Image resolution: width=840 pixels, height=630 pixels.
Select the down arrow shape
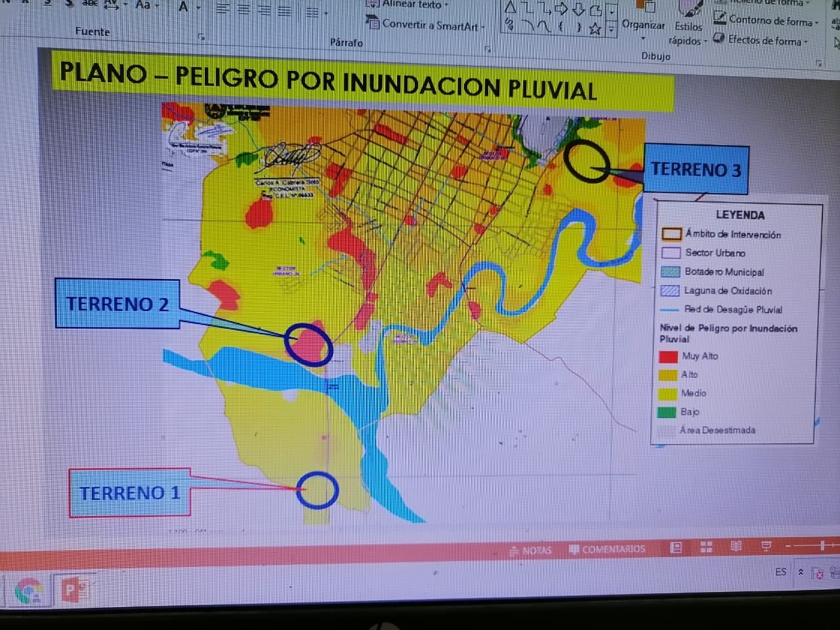tap(578, 9)
